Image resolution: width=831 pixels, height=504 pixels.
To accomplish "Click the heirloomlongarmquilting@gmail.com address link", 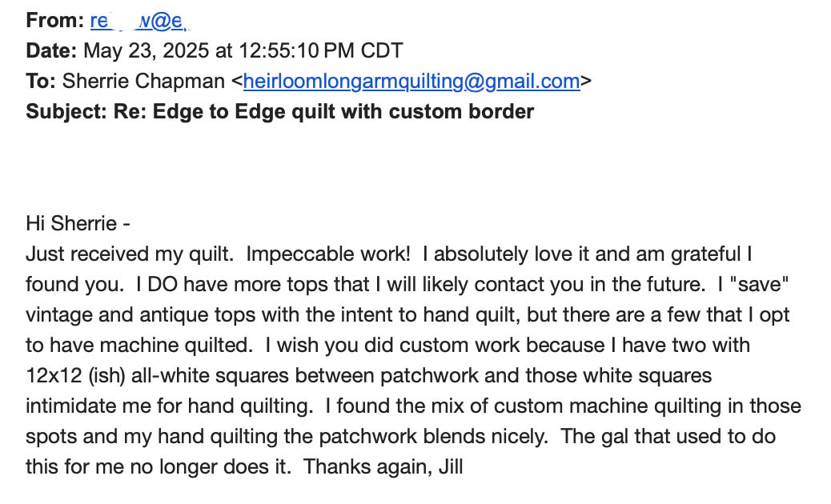I will [x=411, y=81].
